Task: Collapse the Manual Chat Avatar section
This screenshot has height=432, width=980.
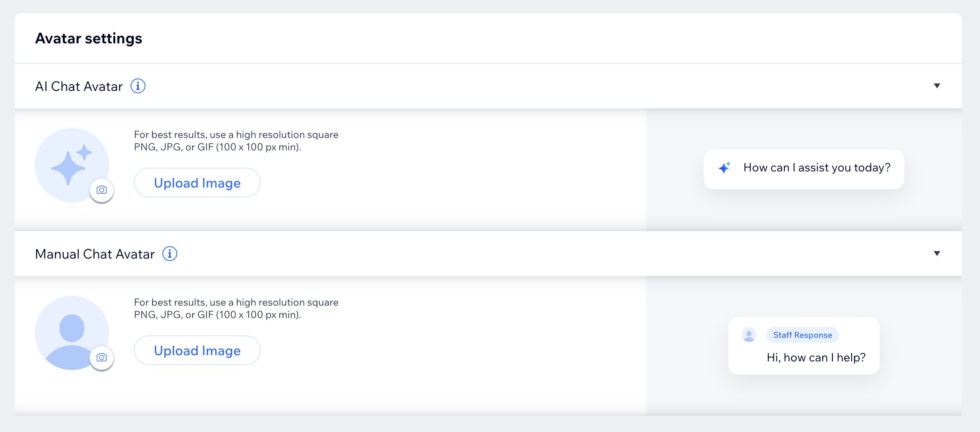Action: tap(936, 254)
